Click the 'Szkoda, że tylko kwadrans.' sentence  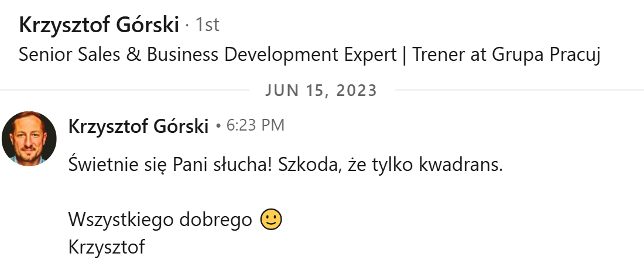[x=390, y=165]
